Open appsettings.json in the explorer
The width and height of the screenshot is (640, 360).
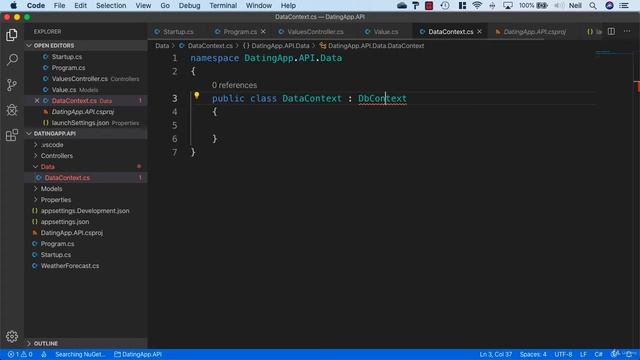point(65,222)
